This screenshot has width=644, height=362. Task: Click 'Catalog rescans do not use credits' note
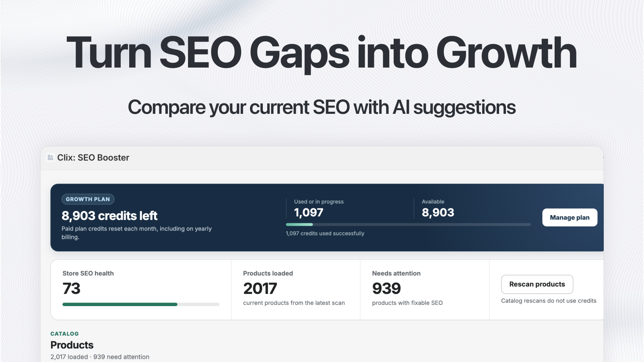(x=549, y=301)
